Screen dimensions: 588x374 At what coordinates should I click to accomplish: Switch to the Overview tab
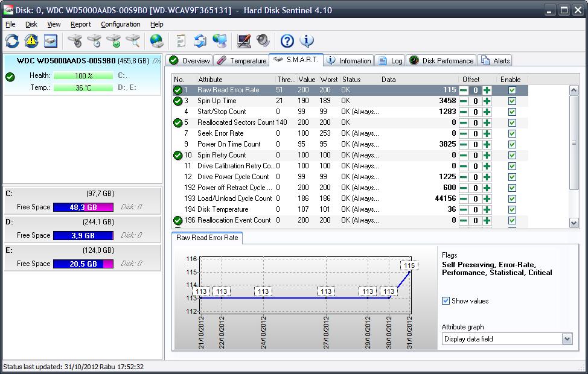[190, 60]
